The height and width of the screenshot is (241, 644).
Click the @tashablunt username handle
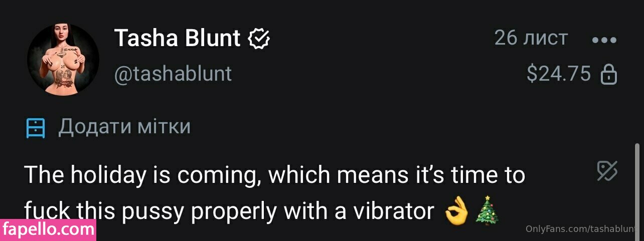pyautogui.click(x=173, y=74)
